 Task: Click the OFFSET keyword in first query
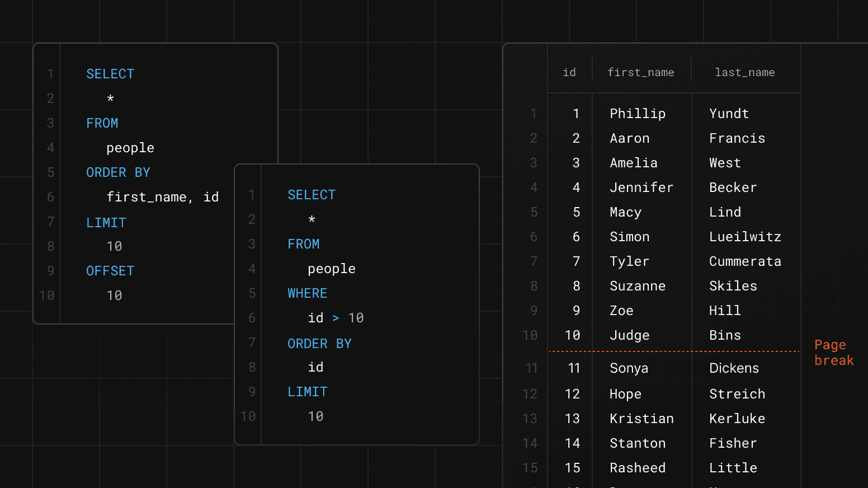tap(110, 271)
